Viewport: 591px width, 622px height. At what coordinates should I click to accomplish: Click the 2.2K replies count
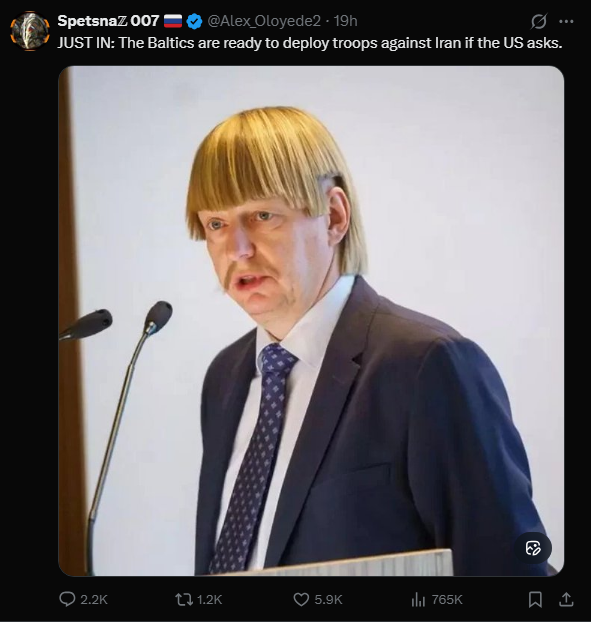tap(94, 599)
